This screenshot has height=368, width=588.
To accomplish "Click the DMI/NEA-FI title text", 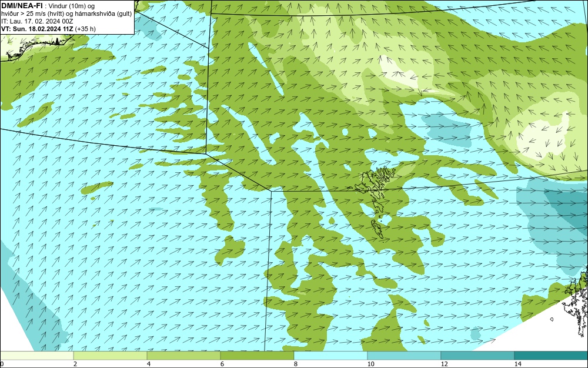I will [x=21, y=6].
